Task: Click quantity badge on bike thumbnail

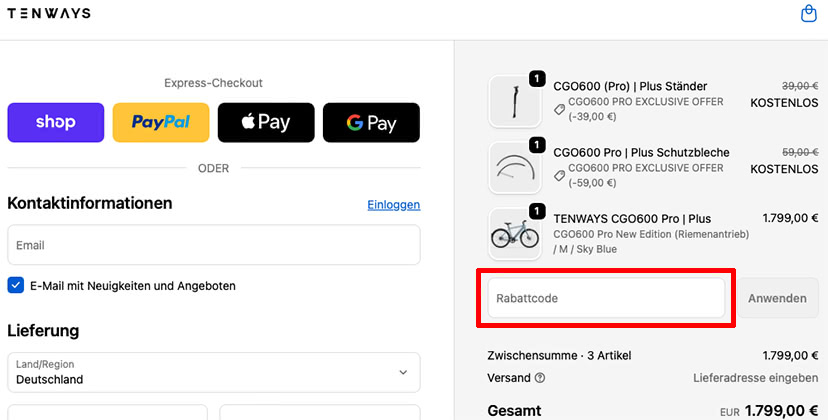Action: pos(537,212)
